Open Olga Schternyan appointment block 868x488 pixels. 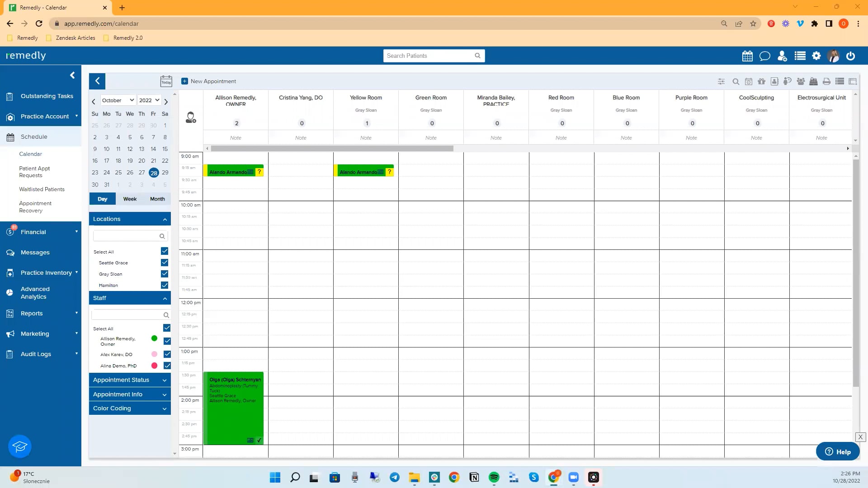pos(234,408)
